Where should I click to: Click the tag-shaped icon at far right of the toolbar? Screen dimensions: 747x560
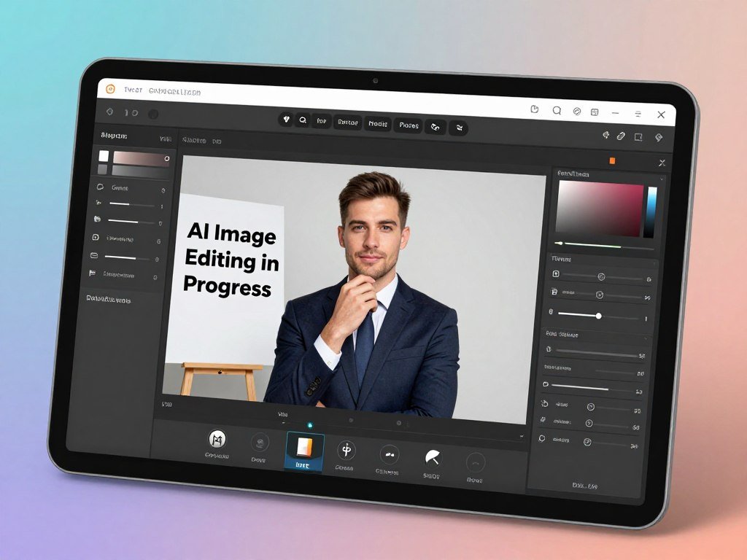pyautogui.click(x=659, y=138)
